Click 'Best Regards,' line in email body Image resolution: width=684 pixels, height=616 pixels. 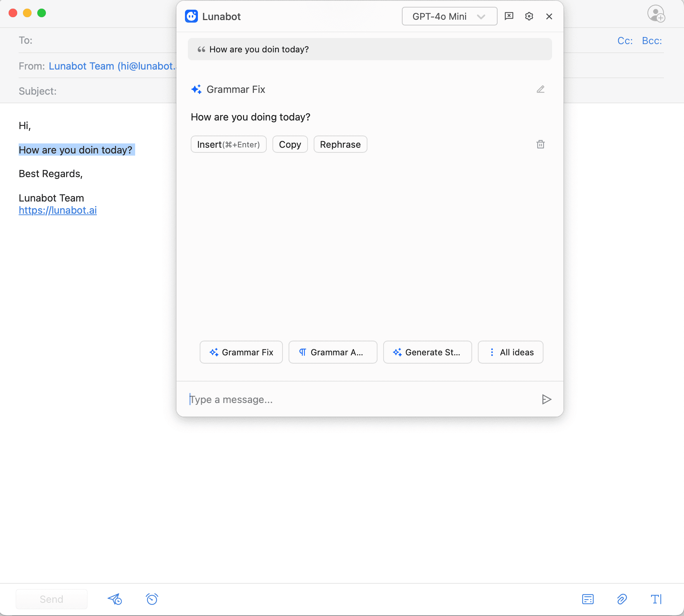pos(51,174)
